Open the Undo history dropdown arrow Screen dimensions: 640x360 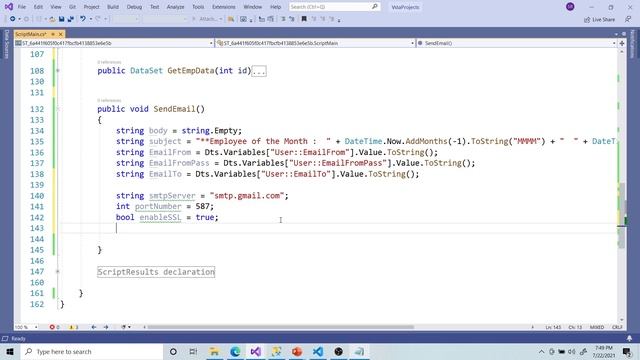pyautogui.click(x=90, y=19)
